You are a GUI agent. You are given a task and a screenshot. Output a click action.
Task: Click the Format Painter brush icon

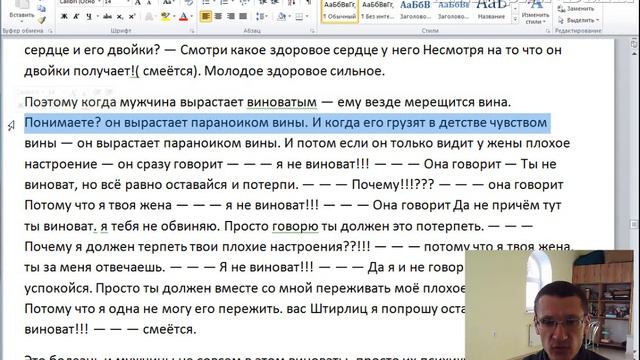coord(42,19)
